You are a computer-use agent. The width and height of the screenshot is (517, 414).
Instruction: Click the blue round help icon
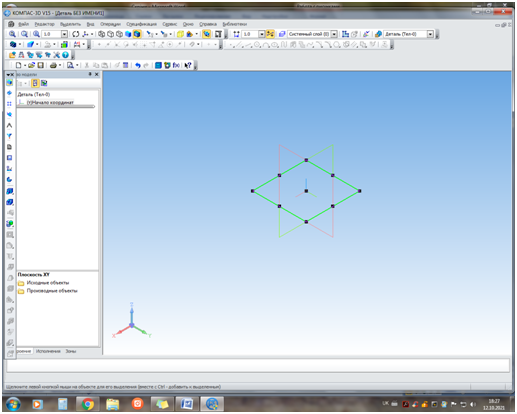(x=65, y=55)
